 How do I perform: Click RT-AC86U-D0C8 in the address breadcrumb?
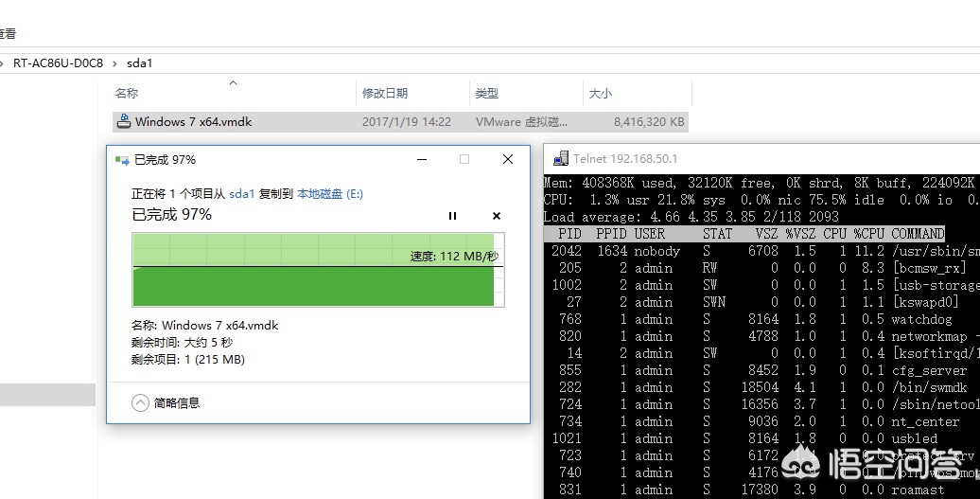(x=58, y=63)
